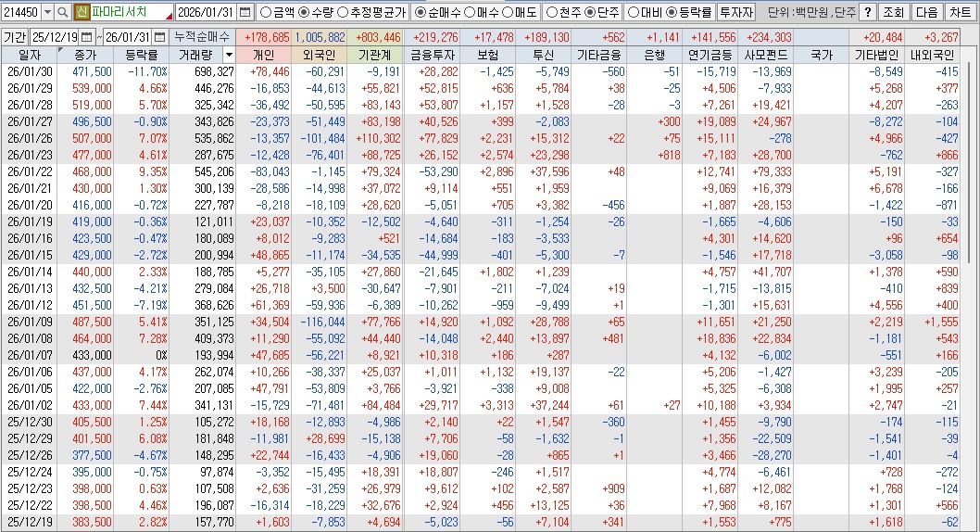980x532 pixels.
Task: Click the 종가 column header
Action: pyautogui.click(x=85, y=55)
